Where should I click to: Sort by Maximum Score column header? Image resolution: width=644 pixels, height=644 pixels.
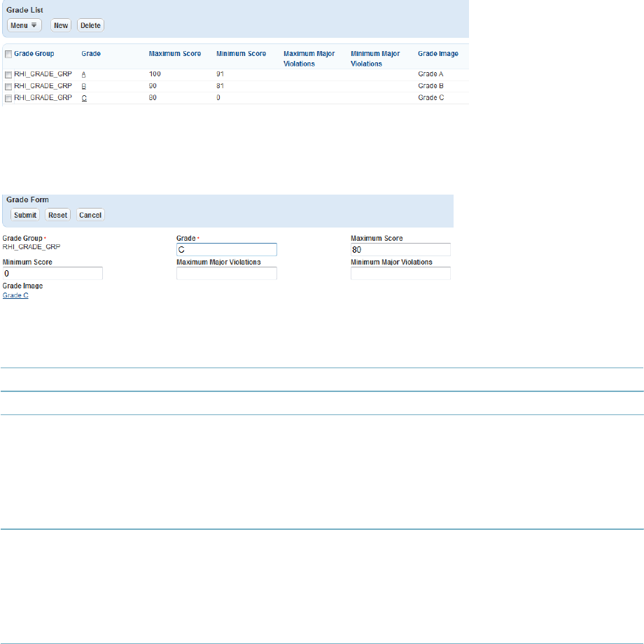pyautogui.click(x=175, y=54)
